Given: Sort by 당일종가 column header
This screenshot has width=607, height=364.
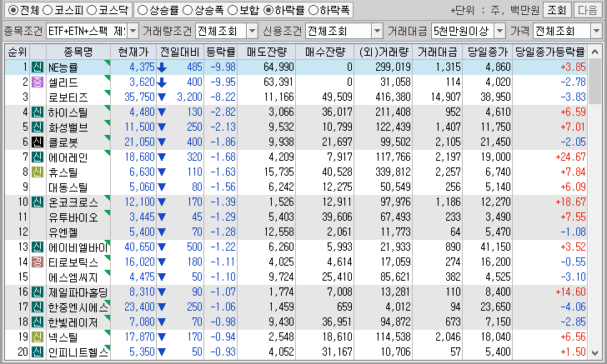Looking at the screenshot, I should [488, 52].
